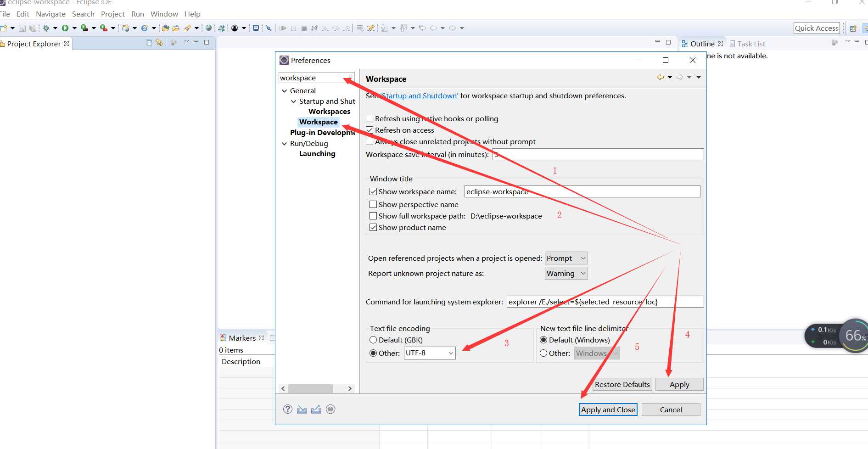Click the Restore Defaults button
The height and width of the screenshot is (449, 868).
(x=622, y=384)
